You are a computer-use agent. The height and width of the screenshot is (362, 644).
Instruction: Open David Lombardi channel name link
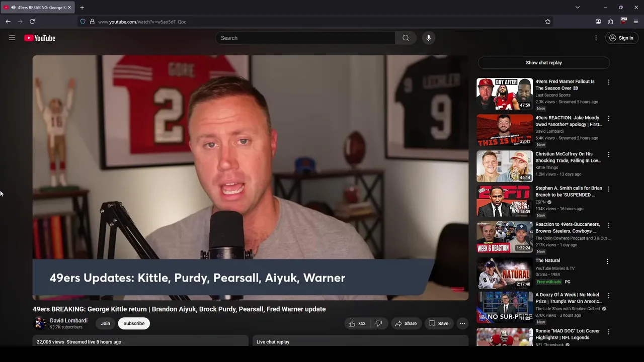[x=68, y=320]
